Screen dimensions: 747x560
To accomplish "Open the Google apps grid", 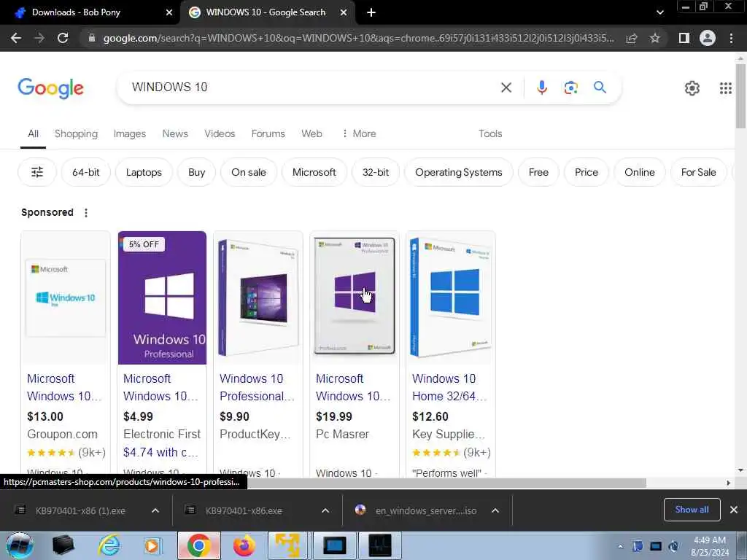I will coord(726,88).
